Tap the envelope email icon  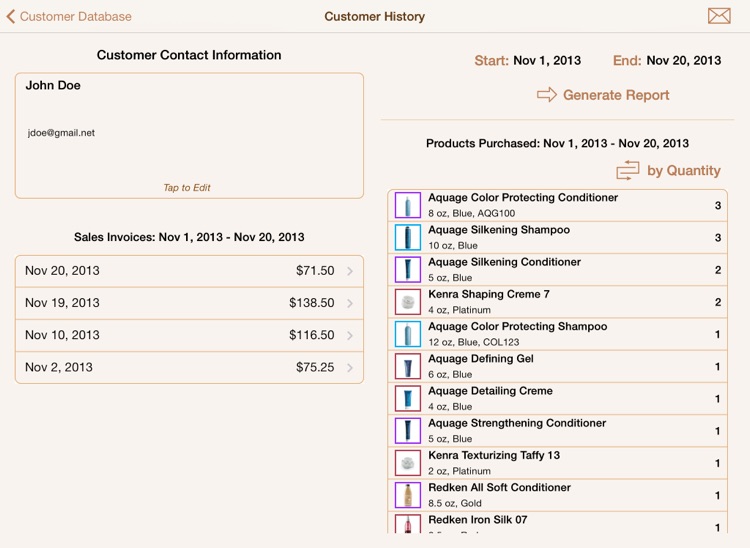coord(719,16)
